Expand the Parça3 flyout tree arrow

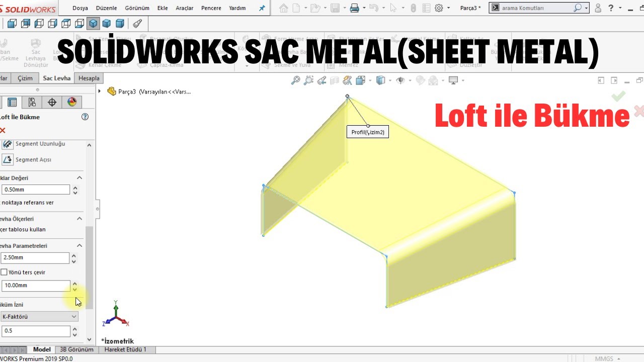pyautogui.click(x=100, y=92)
